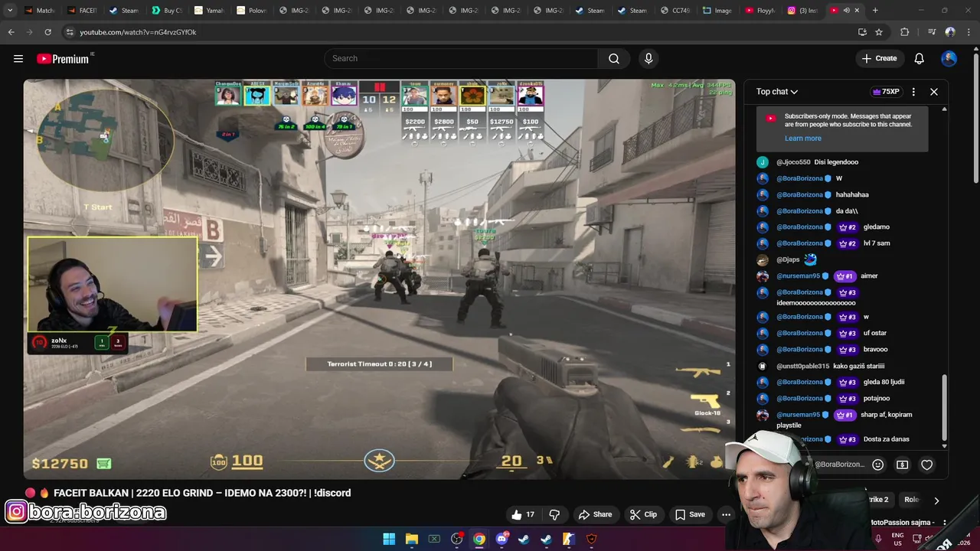
Task: Go back with the browser arrow
Action: [x=11, y=32]
